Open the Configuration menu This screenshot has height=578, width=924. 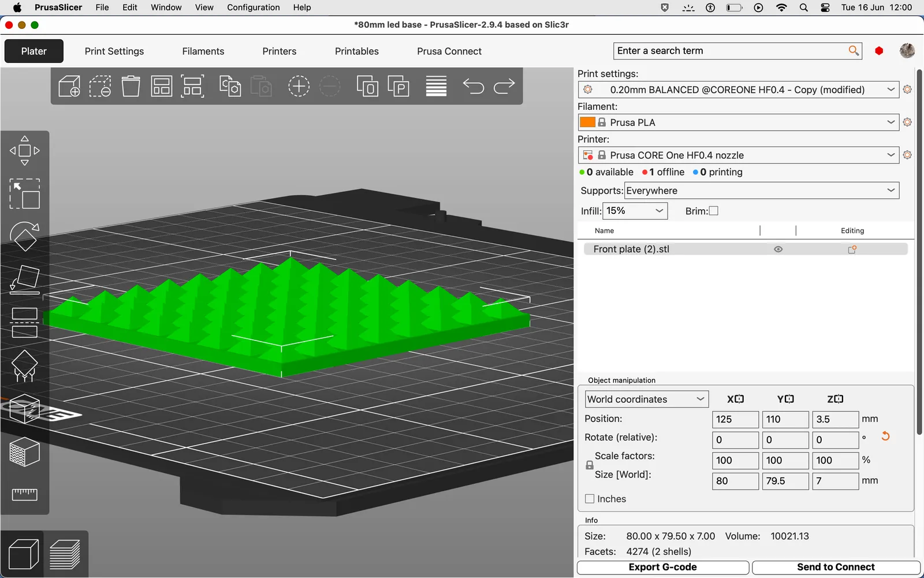pyautogui.click(x=254, y=8)
